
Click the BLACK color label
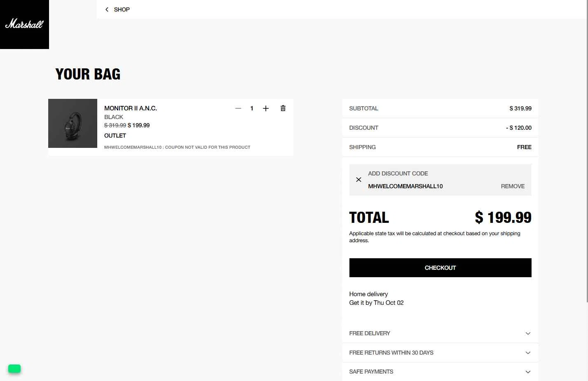(114, 117)
